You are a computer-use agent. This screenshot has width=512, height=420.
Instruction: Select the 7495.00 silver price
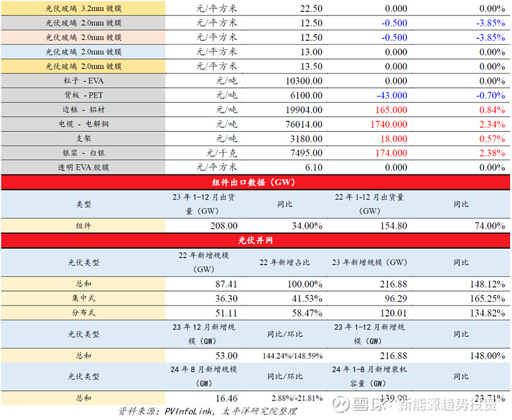pos(307,153)
